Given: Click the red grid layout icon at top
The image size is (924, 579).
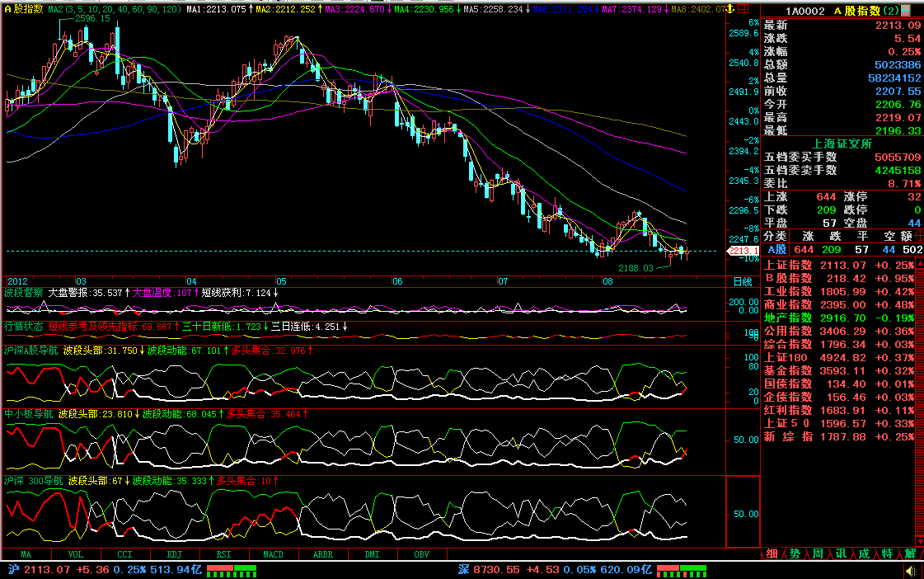Looking at the screenshot, I should (x=745, y=10).
